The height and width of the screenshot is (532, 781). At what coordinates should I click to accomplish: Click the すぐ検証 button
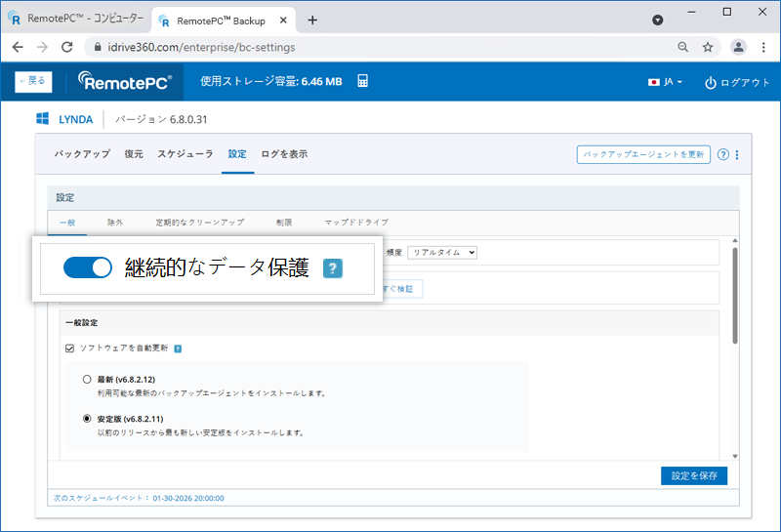pyautogui.click(x=402, y=289)
